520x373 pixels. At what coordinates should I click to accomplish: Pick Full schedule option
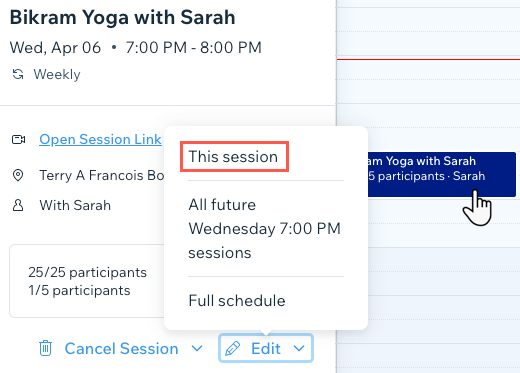click(237, 301)
